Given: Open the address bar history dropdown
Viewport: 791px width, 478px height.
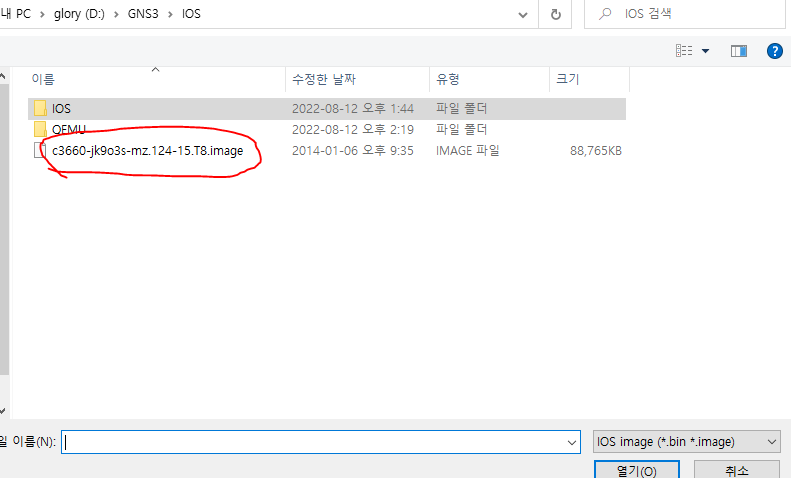Looking at the screenshot, I should point(523,15).
